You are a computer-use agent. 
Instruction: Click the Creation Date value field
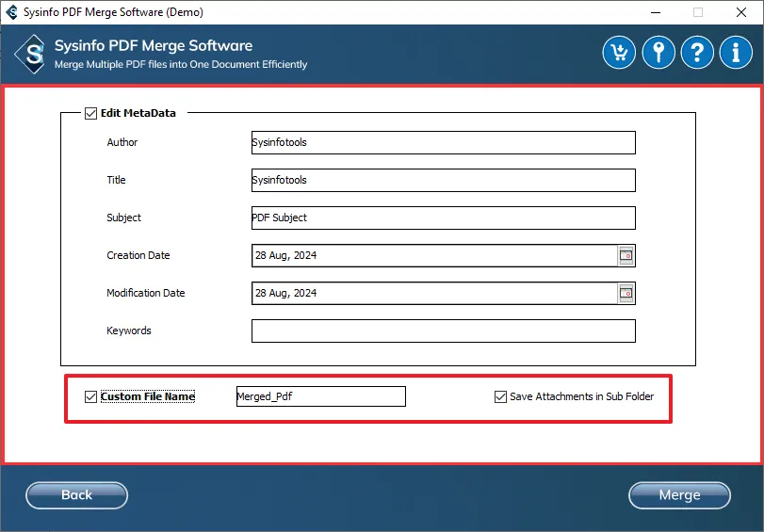click(433, 255)
